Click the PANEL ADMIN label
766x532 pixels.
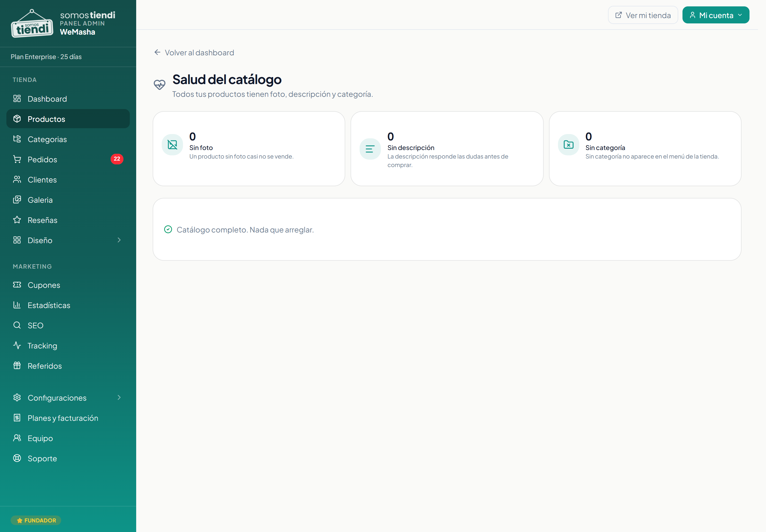click(82, 23)
